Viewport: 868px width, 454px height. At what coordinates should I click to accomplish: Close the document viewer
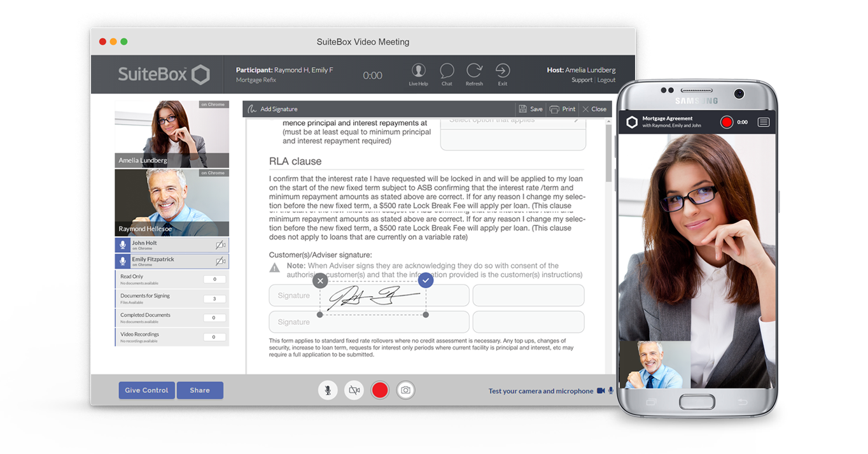(594, 109)
